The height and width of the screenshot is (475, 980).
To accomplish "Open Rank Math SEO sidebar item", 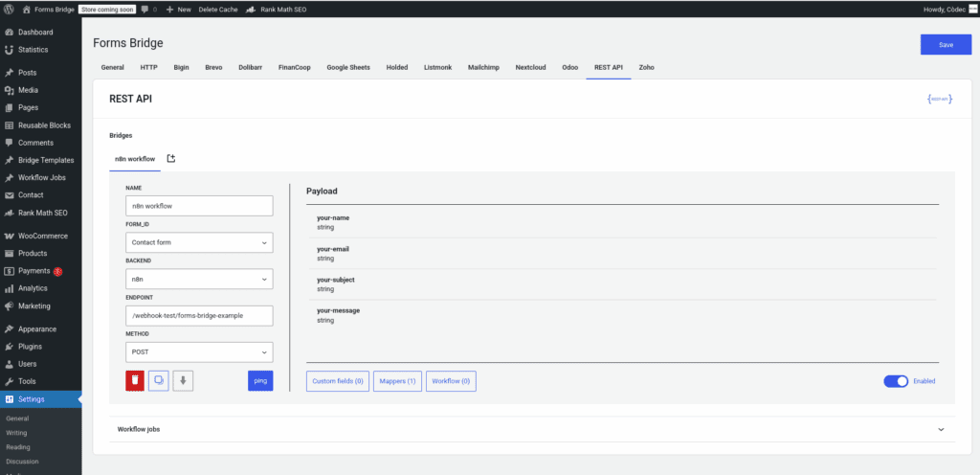I will 40,213.
